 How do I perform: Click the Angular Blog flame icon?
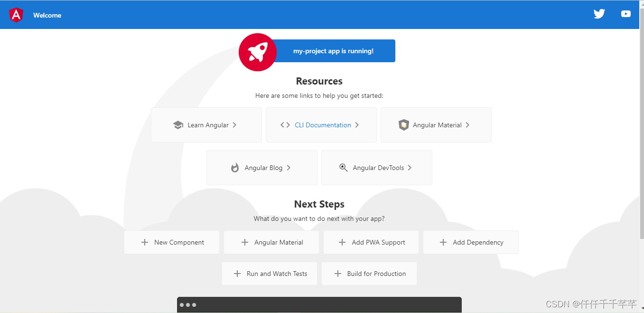coord(235,168)
